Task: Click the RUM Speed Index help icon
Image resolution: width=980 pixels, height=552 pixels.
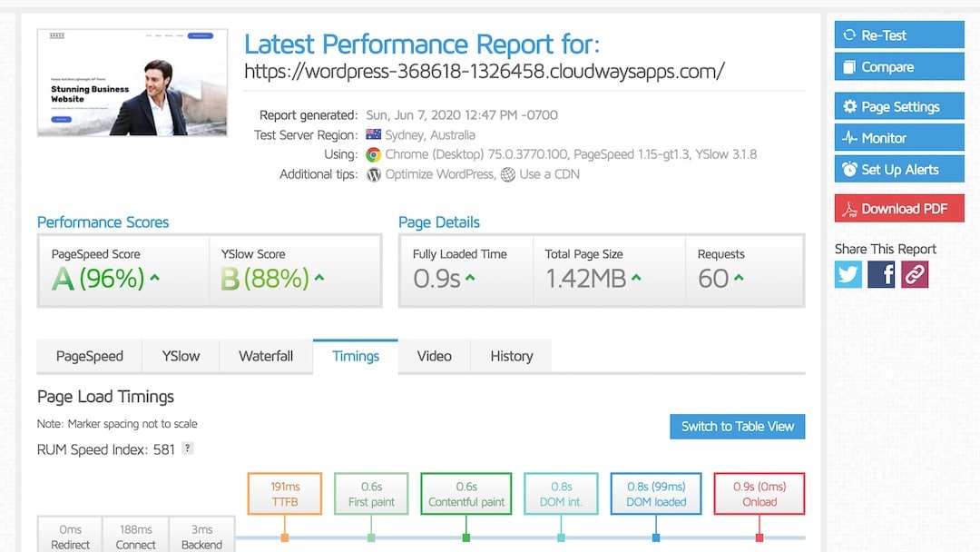Action: 187,448
